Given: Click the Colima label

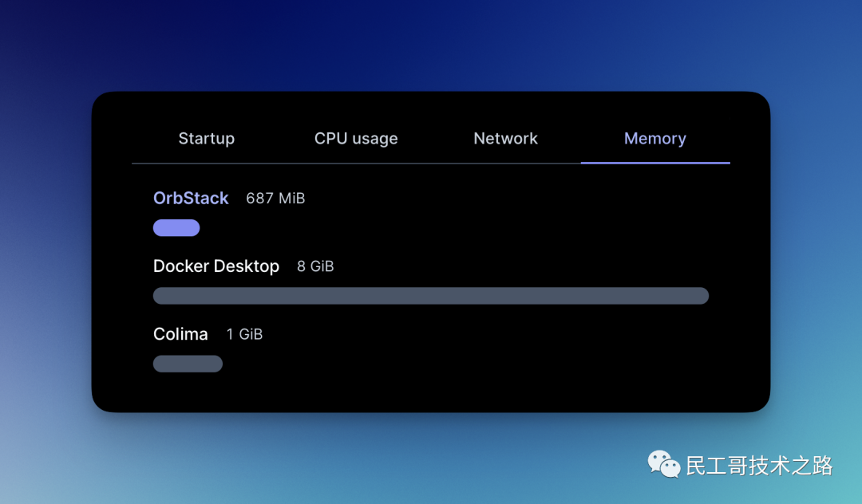Looking at the screenshot, I should [x=180, y=334].
